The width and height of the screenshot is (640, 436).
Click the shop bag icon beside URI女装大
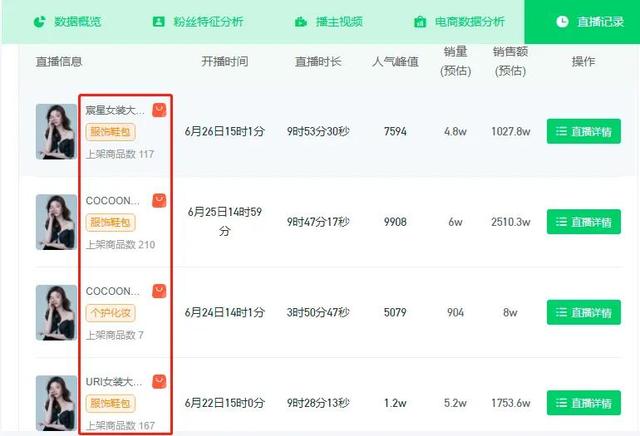point(159,381)
